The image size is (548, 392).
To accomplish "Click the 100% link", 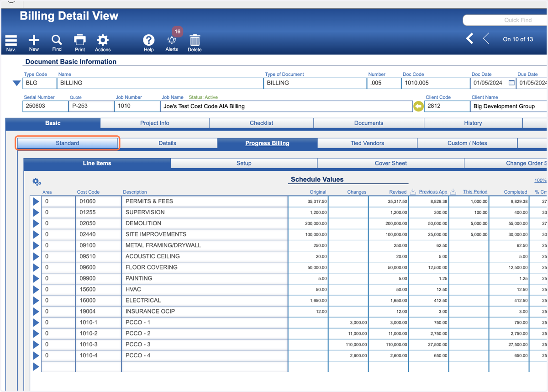I will [540, 180].
